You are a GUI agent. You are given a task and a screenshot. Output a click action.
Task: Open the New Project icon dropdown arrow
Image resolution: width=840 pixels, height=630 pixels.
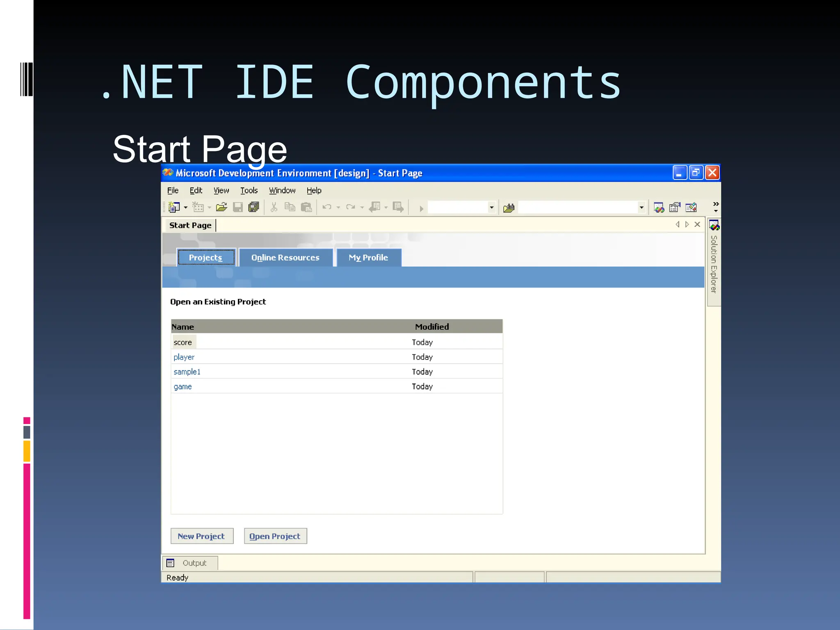click(186, 208)
